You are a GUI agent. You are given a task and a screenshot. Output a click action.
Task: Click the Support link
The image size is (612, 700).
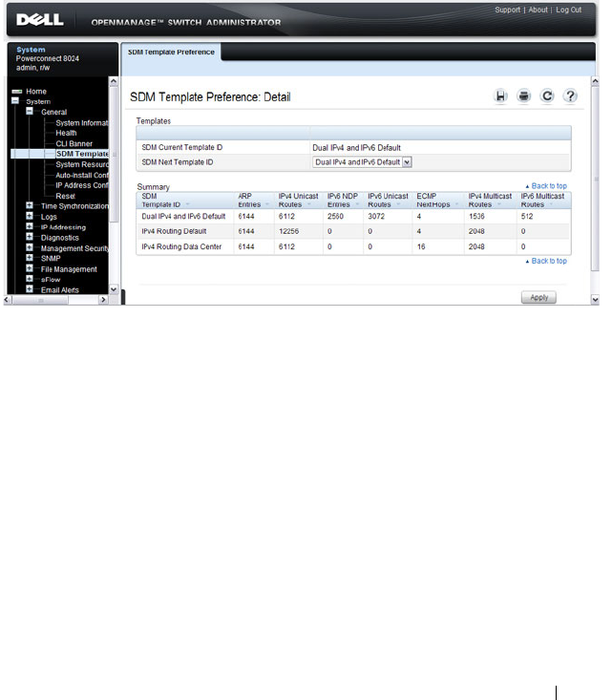[507, 10]
